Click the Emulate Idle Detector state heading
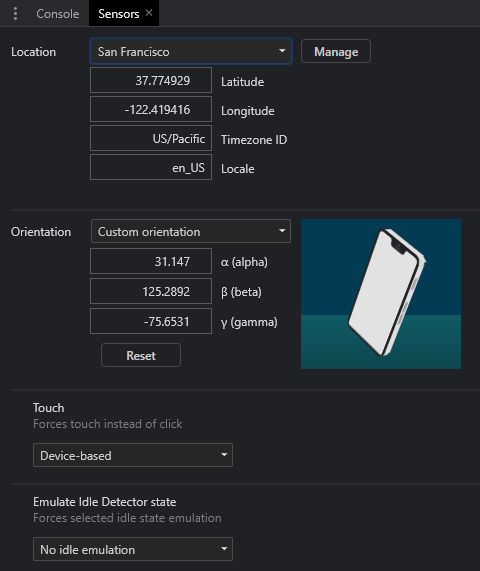Image resolution: width=480 pixels, height=571 pixels. tap(105, 501)
